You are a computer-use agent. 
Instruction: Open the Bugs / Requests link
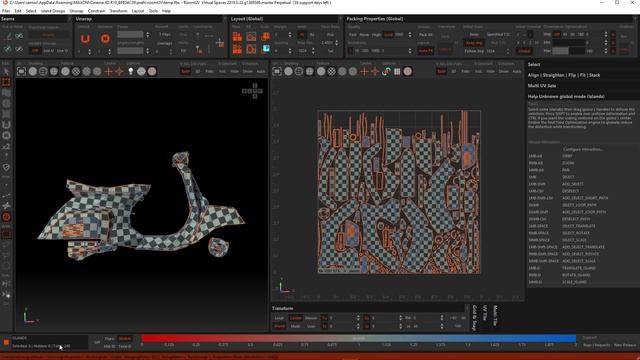point(596,345)
